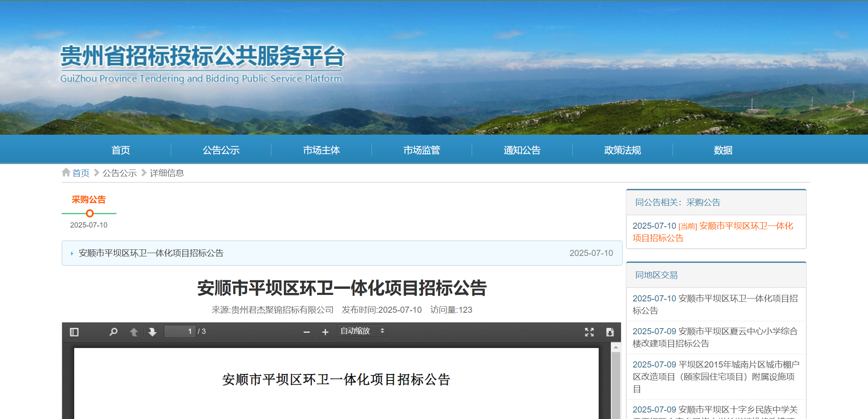Viewport: 868px width, 419px height.
Task: Click the page number input field
Action: 180,331
